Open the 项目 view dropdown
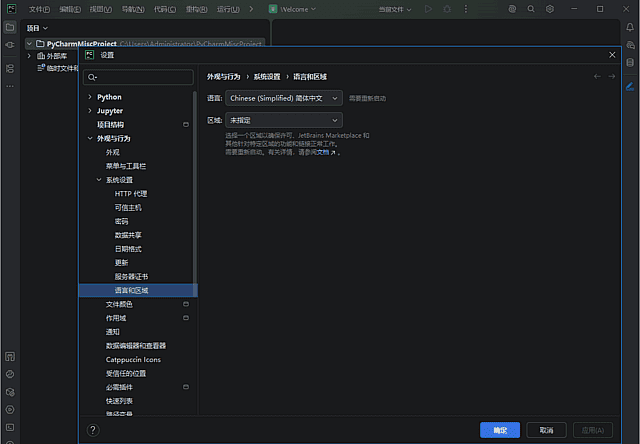Screen dimensions: 640x444 (x=37, y=28)
